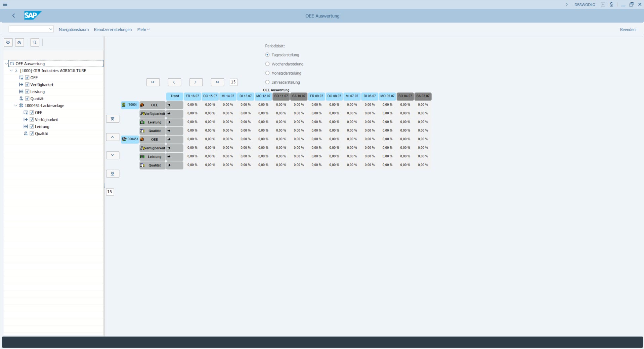Viewport: 644px width, 349px height.
Task: Uncheck Leistung checkbox under 1000451-Lackieranlage
Action: pos(32,127)
